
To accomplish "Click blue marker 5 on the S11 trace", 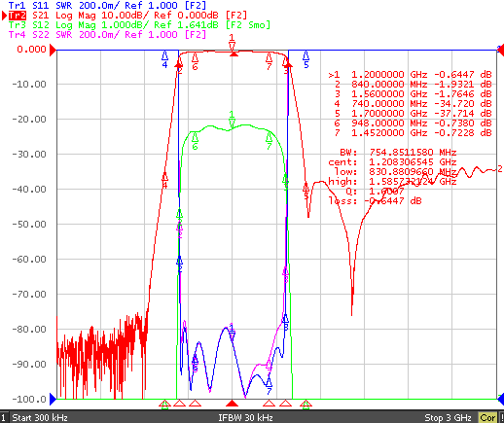I will click(x=306, y=59).
